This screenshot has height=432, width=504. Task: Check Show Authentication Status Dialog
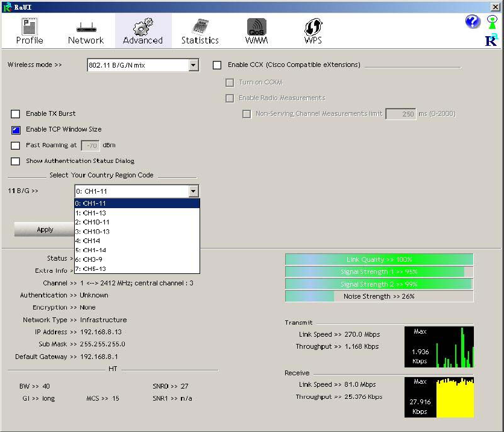tap(16, 161)
